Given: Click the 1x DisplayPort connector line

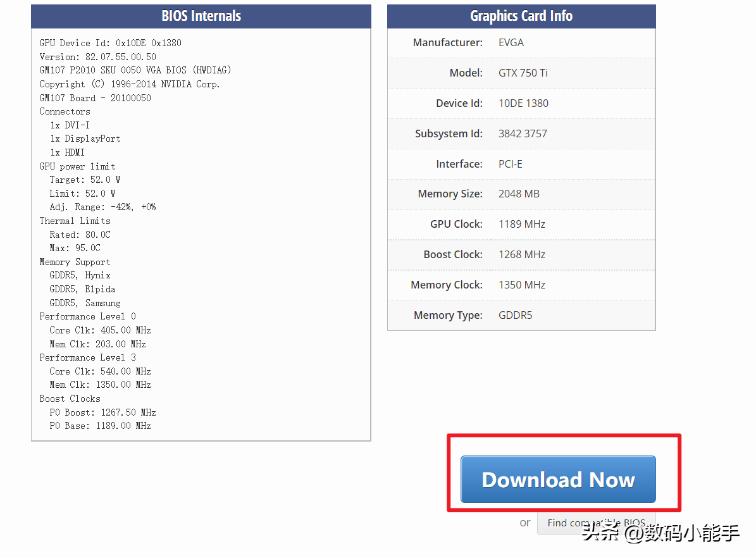Looking at the screenshot, I should pyautogui.click(x=85, y=139).
